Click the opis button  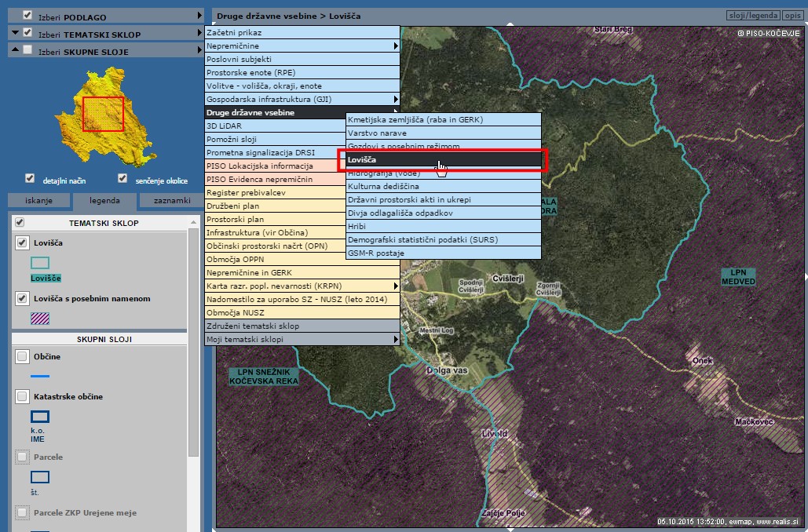pos(793,16)
